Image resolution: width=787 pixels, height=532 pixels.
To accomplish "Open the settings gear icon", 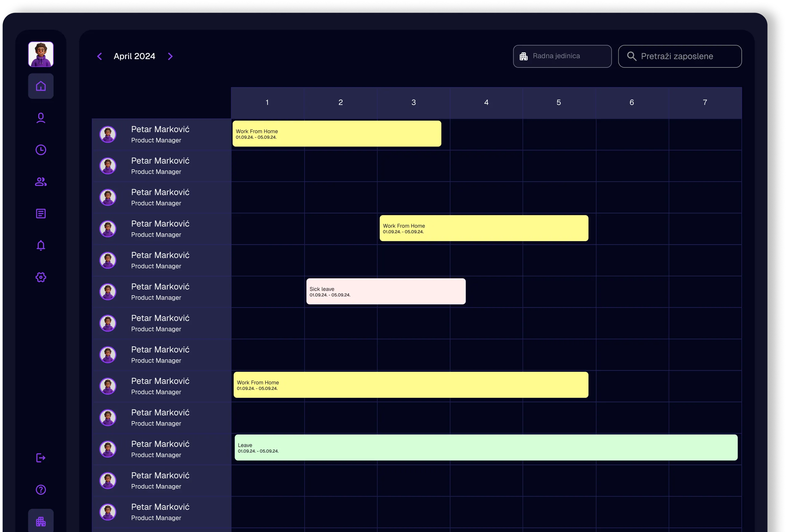I will click(41, 277).
